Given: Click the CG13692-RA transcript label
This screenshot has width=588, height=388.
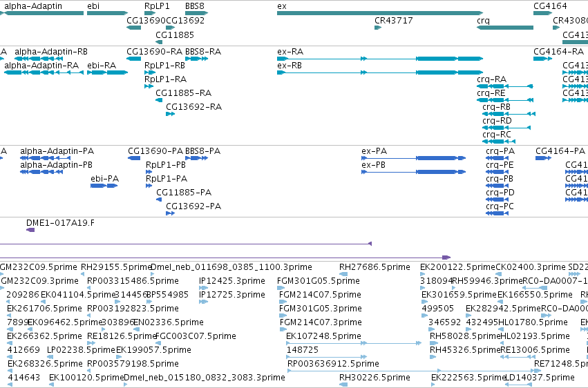Looking at the screenshot, I should (x=194, y=107).
